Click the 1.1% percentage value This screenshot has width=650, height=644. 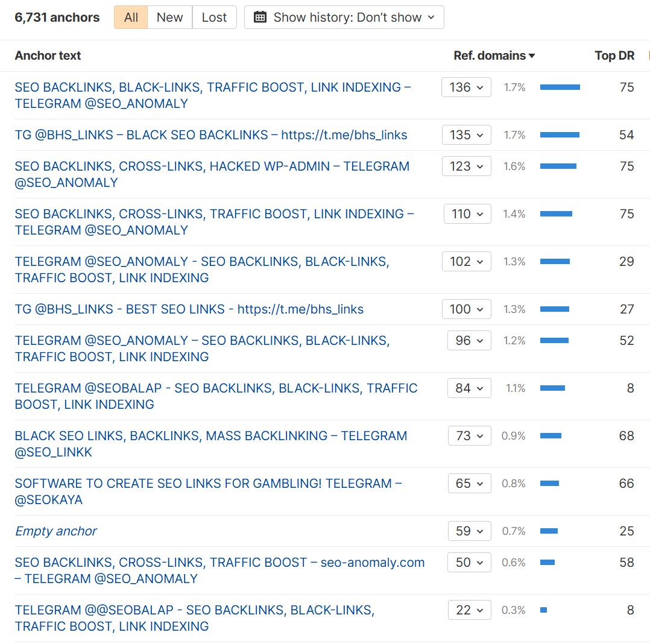coord(516,388)
